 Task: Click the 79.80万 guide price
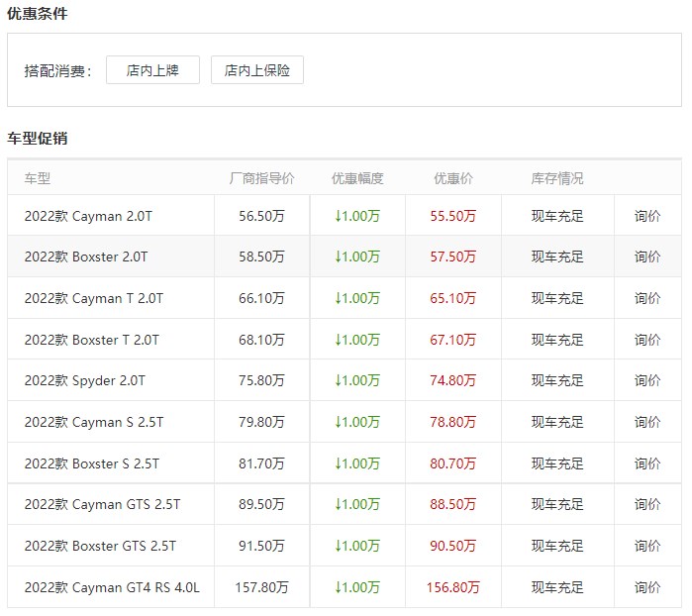pyautogui.click(x=261, y=422)
